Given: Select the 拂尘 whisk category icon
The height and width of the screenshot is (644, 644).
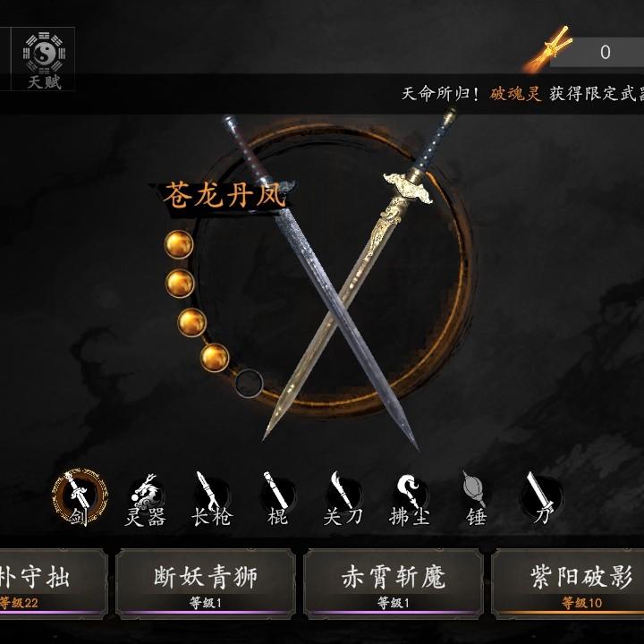Looking at the screenshot, I should coord(410,499).
